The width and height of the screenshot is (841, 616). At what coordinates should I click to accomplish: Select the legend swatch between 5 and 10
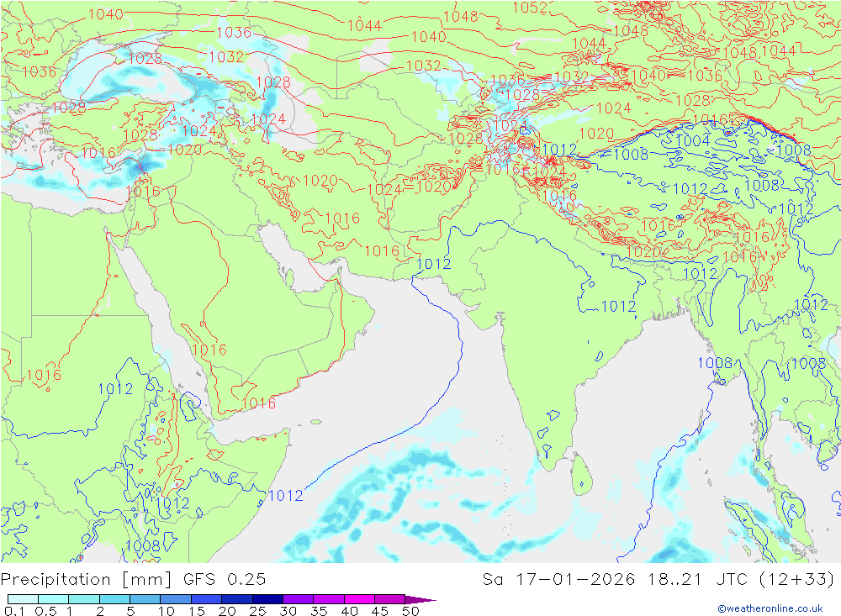click(145, 599)
